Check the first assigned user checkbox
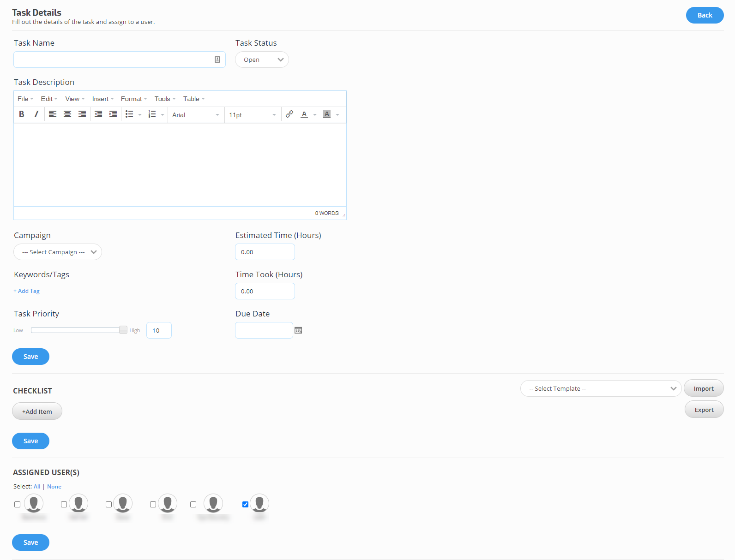 pos(17,504)
